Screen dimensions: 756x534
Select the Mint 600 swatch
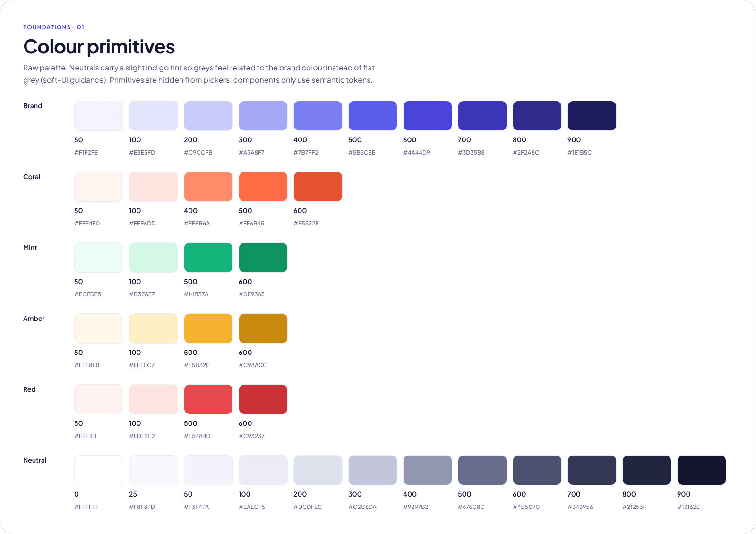(x=263, y=258)
